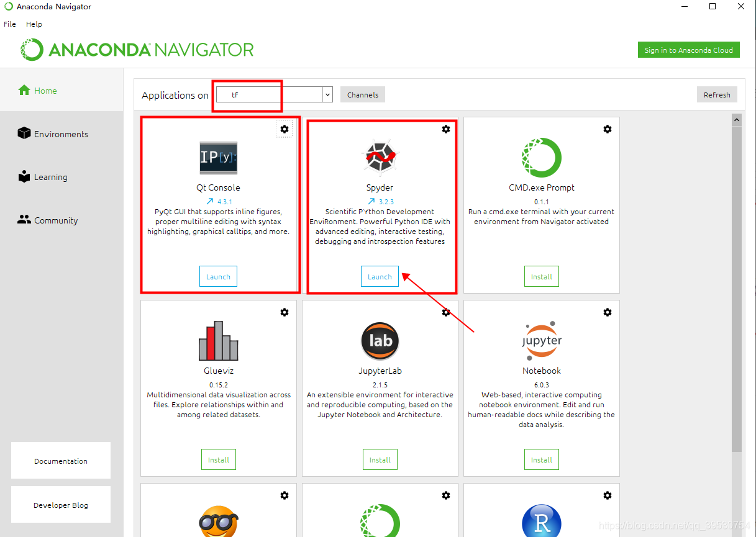
Task: Click the Notebook version 6.0.3 text
Action: [542, 385]
